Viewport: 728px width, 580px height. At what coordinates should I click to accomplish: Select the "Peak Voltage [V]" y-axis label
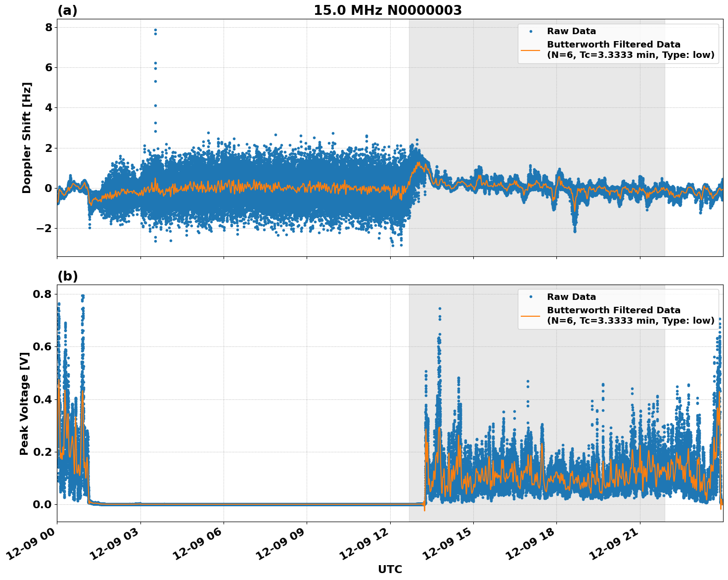(24, 403)
